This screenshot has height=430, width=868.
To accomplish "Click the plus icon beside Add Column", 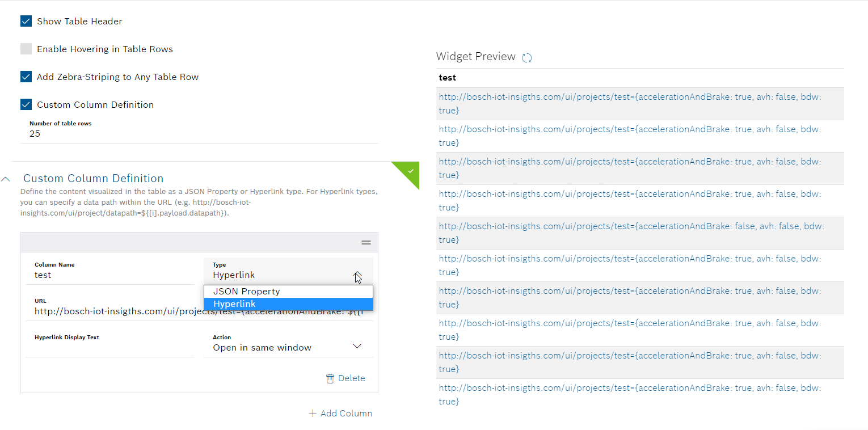I will (x=312, y=414).
